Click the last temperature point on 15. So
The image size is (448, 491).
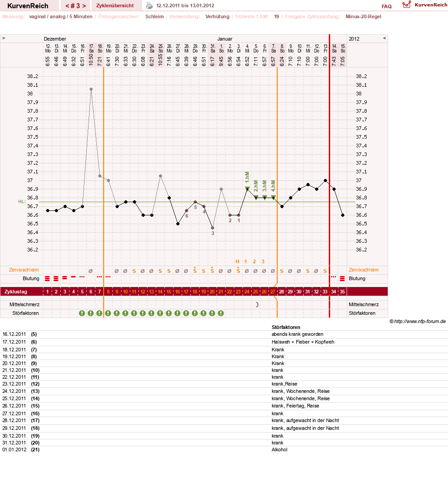point(343,215)
